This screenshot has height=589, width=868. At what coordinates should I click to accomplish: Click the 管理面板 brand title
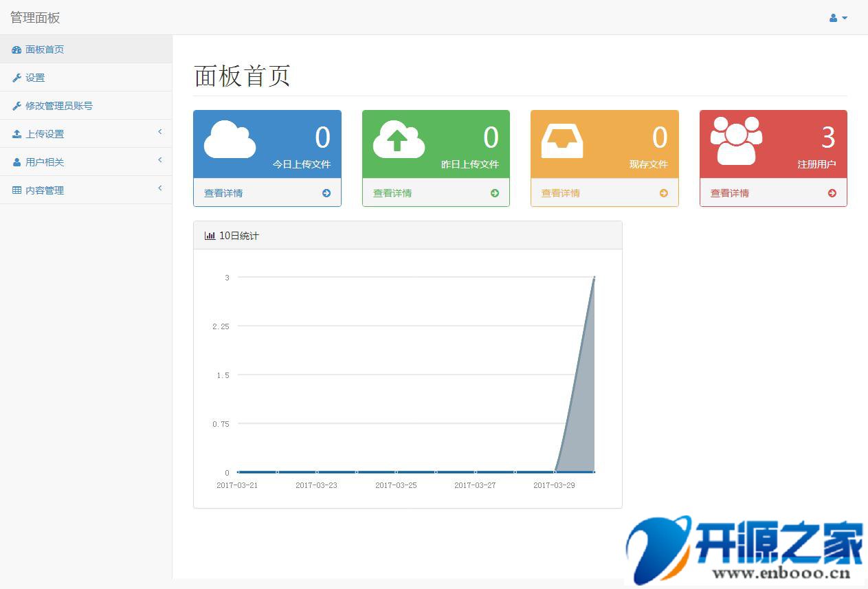(35, 18)
